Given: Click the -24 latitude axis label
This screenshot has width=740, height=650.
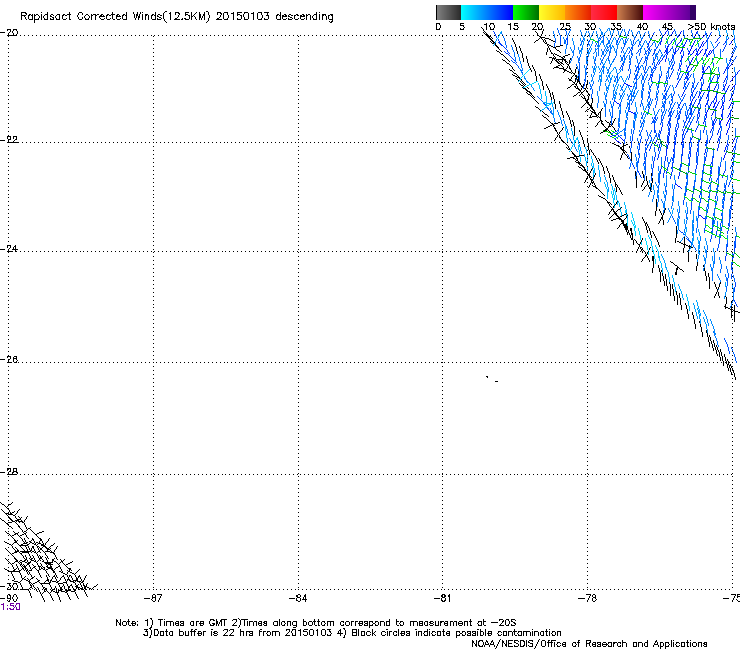Looking at the screenshot, I should coord(9,249).
